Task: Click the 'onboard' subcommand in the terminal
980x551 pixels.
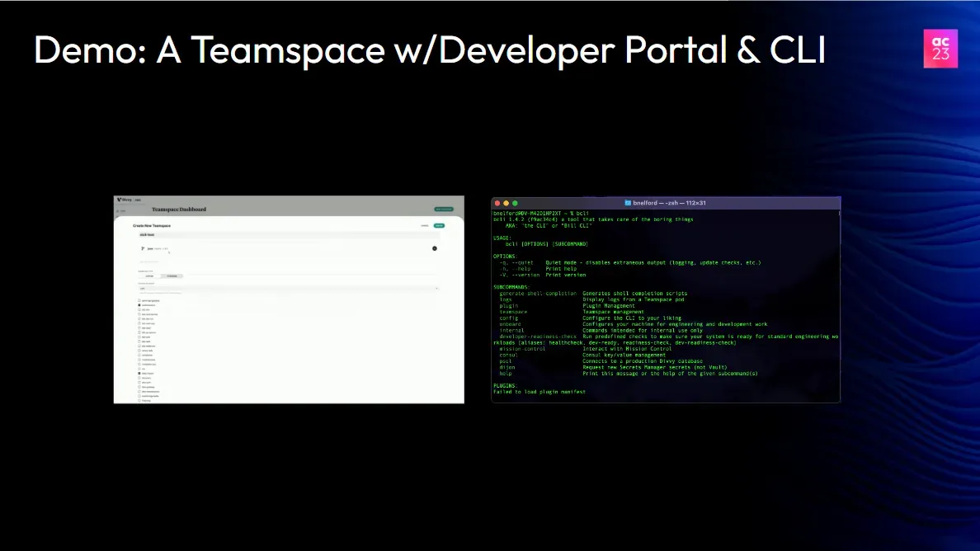Action: point(510,324)
